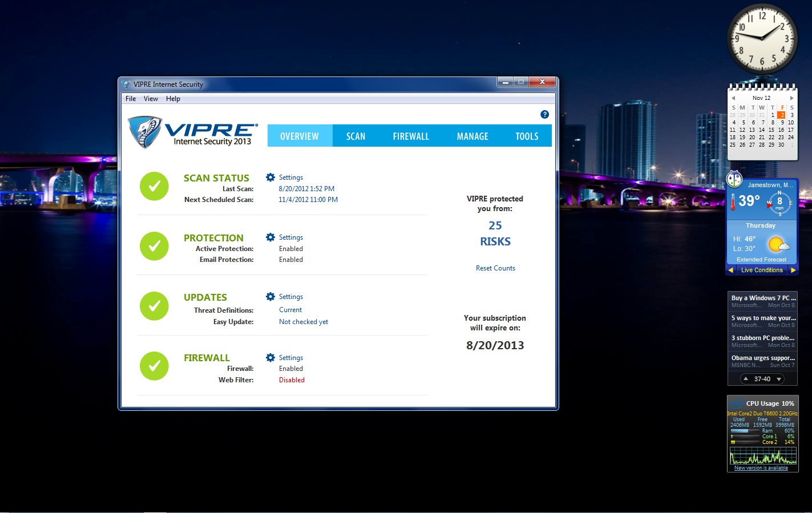Click next scheduled scan '11/4/2012 11:00 PM'
The height and width of the screenshot is (513, 812).
coord(308,200)
